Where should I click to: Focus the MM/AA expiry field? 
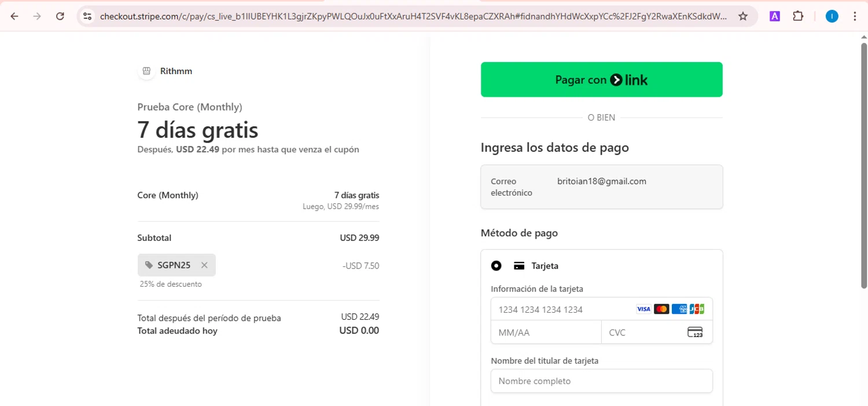546,332
